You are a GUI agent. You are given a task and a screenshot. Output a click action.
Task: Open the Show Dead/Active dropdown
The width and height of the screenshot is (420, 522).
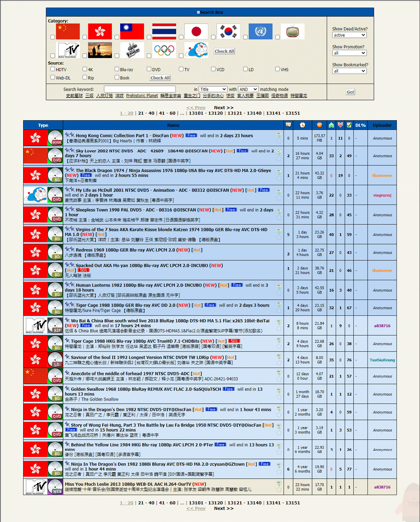pyautogui.click(x=349, y=35)
